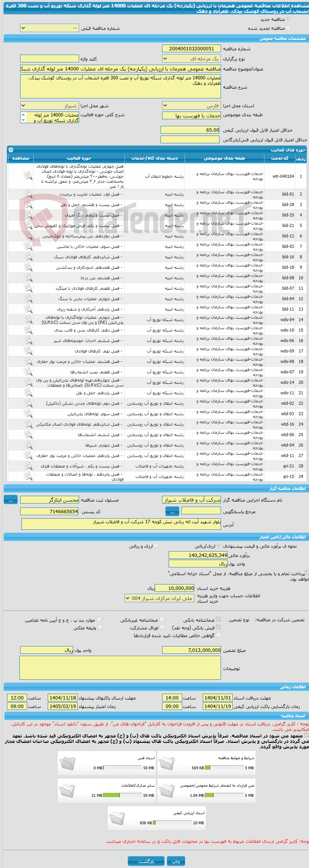
Task: View details of row wds-09
Action: click(x=28, y=351)
